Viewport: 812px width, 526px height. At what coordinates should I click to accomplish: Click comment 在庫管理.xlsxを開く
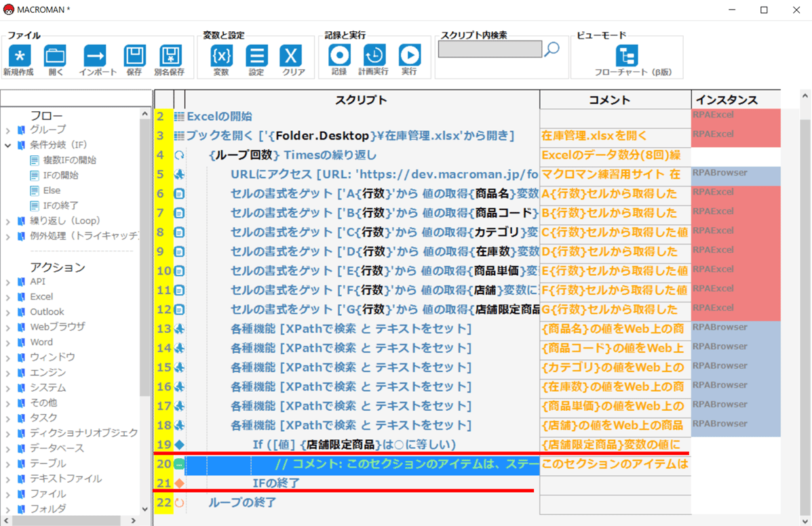click(x=594, y=136)
